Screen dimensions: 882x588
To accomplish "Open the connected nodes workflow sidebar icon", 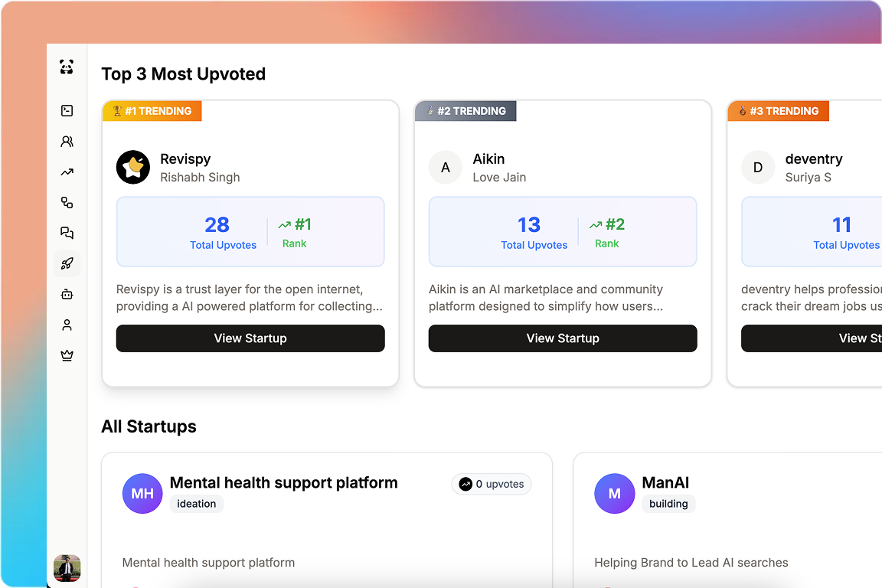I will 67,203.
